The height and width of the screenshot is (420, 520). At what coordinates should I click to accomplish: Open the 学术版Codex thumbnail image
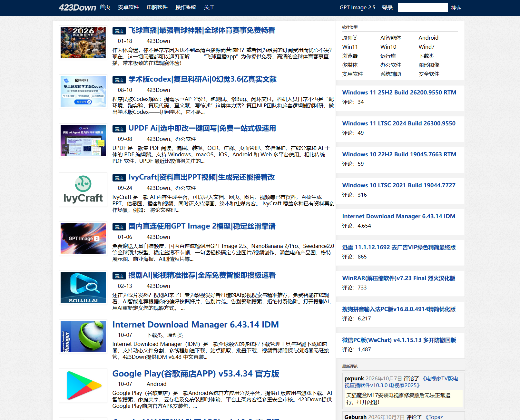[83, 92]
